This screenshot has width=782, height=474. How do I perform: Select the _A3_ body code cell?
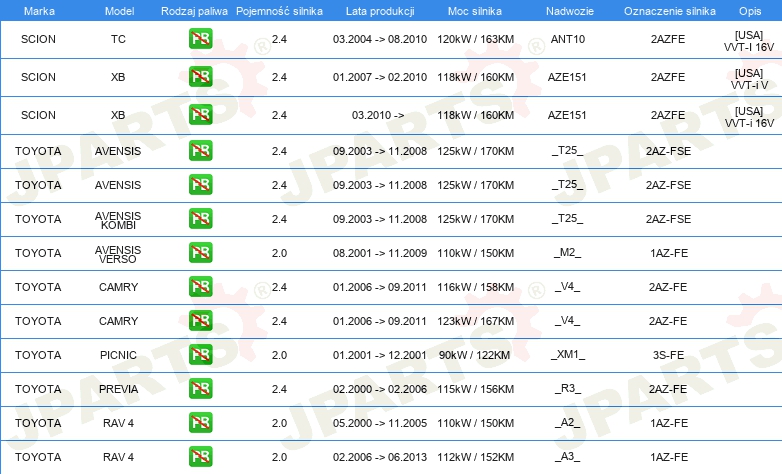coord(568,456)
